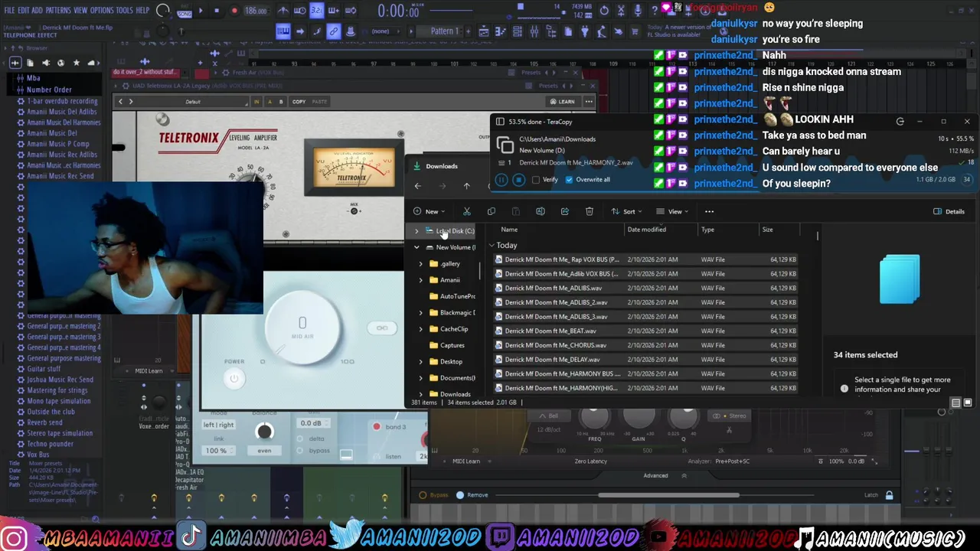Open the FILE menu in FL Studio
This screenshot has width=980, height=551.
9,11
